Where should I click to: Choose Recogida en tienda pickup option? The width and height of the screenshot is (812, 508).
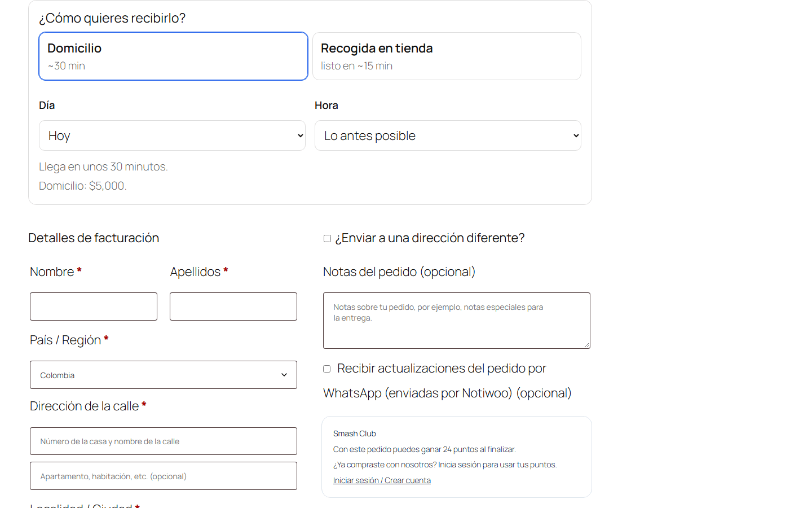click(447, 56)
